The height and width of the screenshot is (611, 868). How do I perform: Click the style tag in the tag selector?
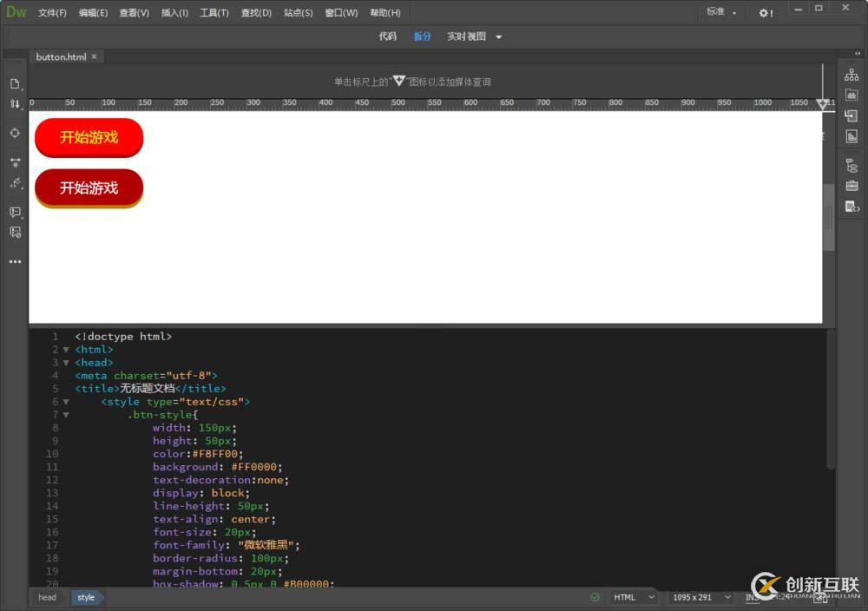point(86,597)
